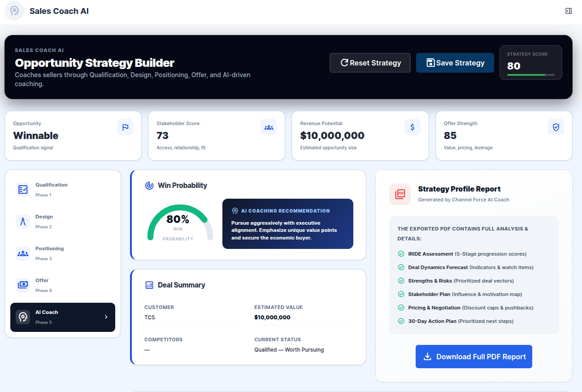Click the Qualification checklist icon
The height and width of the screenshot is (392, 582).
click(23, 190)
